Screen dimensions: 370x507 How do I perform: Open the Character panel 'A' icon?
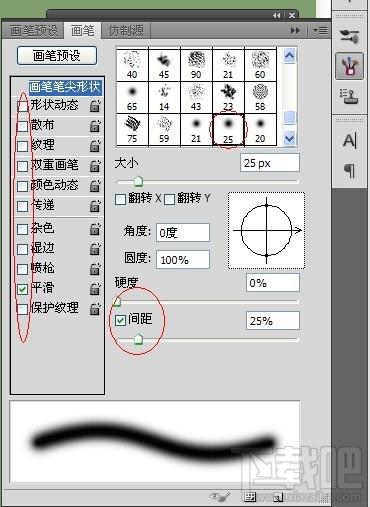point(350,141)
